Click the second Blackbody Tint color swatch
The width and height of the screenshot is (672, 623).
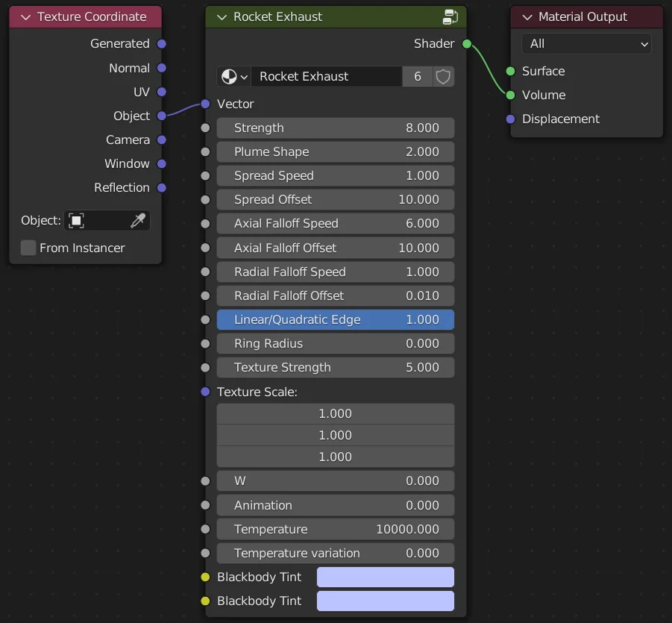pyautogui.click(x=385, y=601)
